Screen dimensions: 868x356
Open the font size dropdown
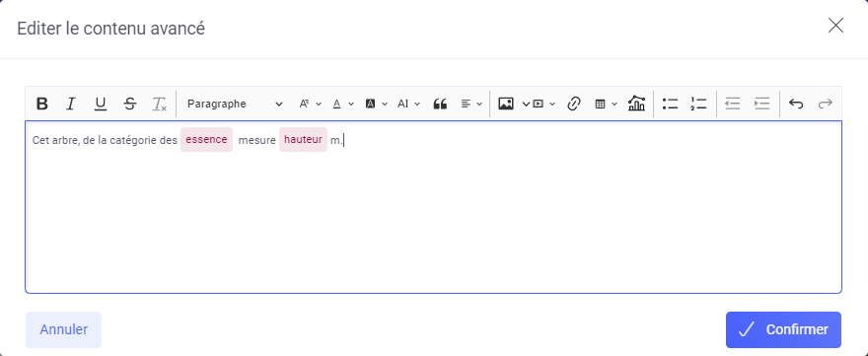pyautogui.click(x=310, y=104)
